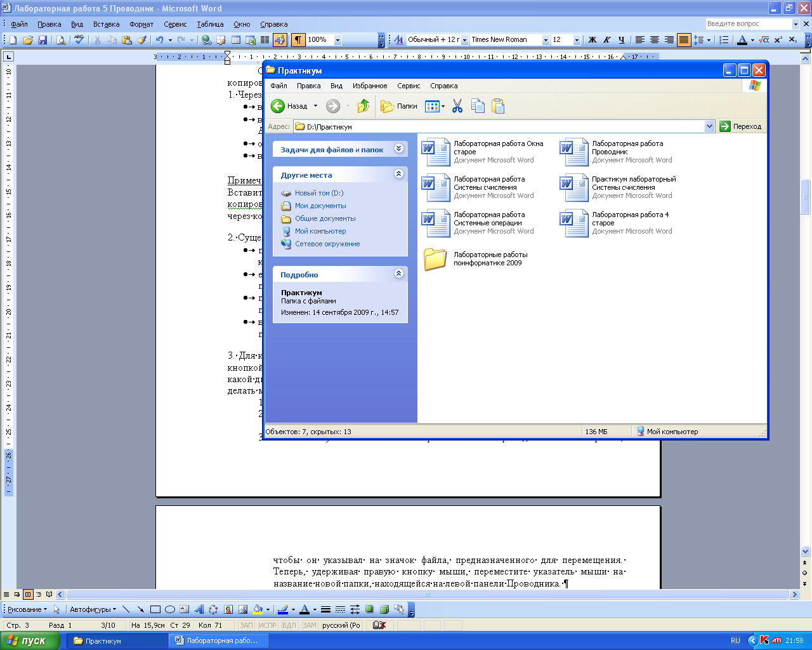
Task: Toggle paragraph marks display
Action: [298, 40]
